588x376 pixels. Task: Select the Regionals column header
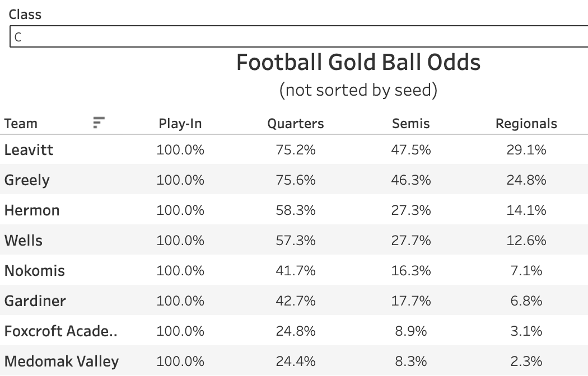point(526,124)
